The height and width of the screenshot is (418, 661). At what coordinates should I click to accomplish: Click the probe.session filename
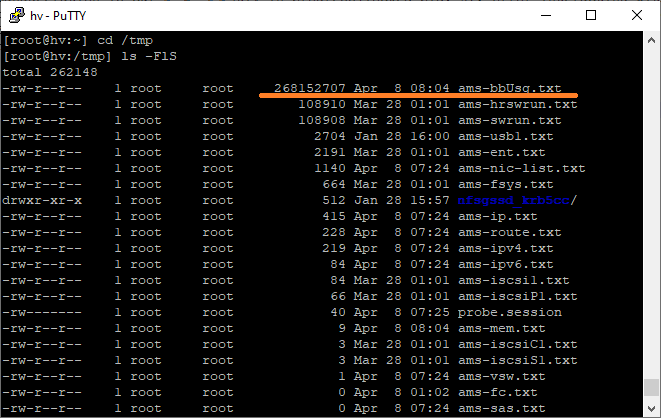(510, 312)
